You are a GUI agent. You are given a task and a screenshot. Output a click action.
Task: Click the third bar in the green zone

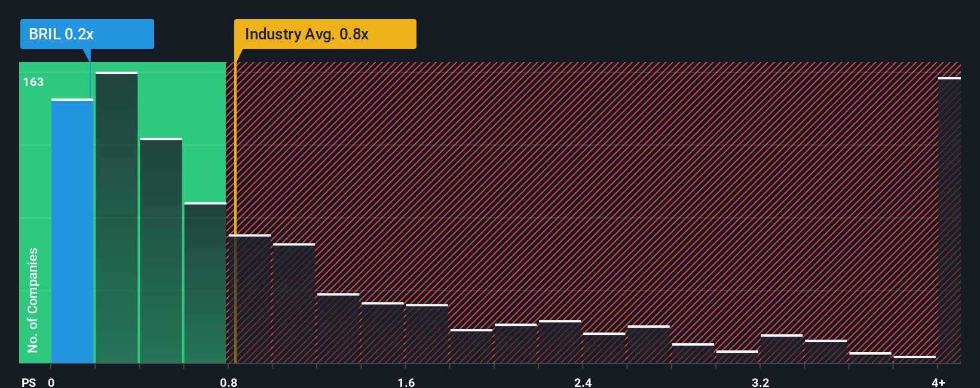click(x=161, y=251)
